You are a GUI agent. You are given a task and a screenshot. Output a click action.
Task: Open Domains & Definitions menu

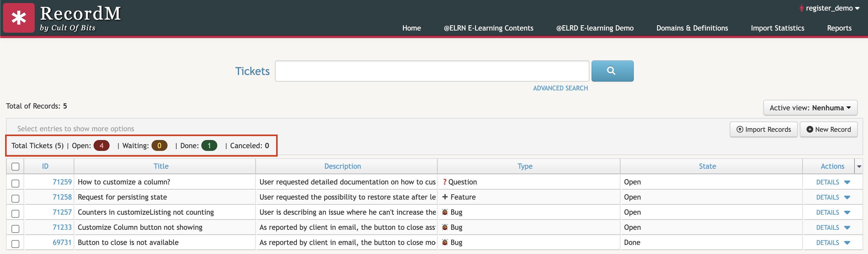692,28
